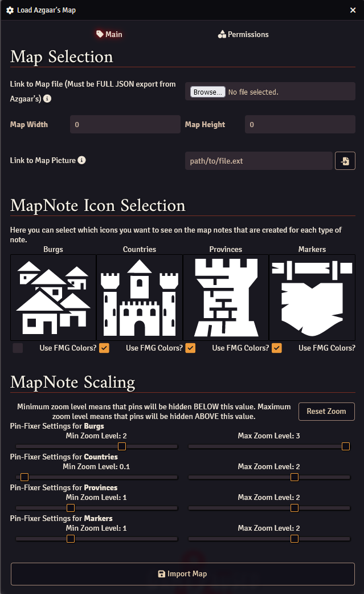Click the Map Selection heading

[x=62, y=57]
